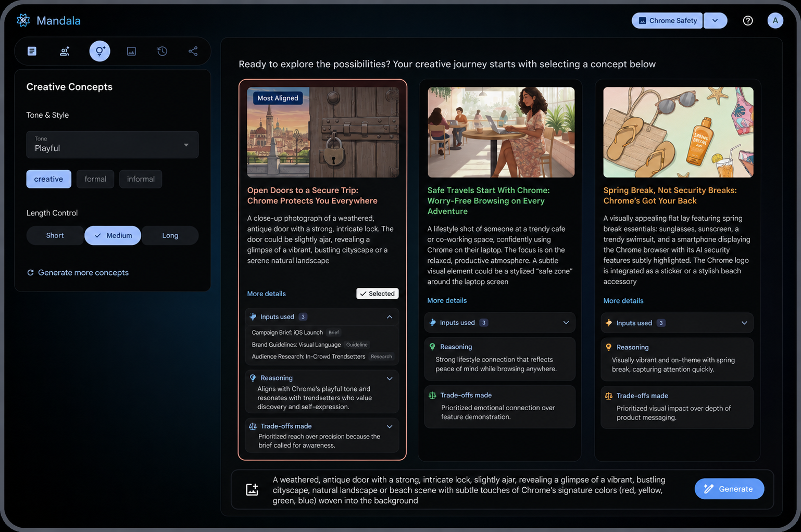Click the refresh icon beside Generate more concepts
Screen dimensions: 801x532
[x=30, y=273]
